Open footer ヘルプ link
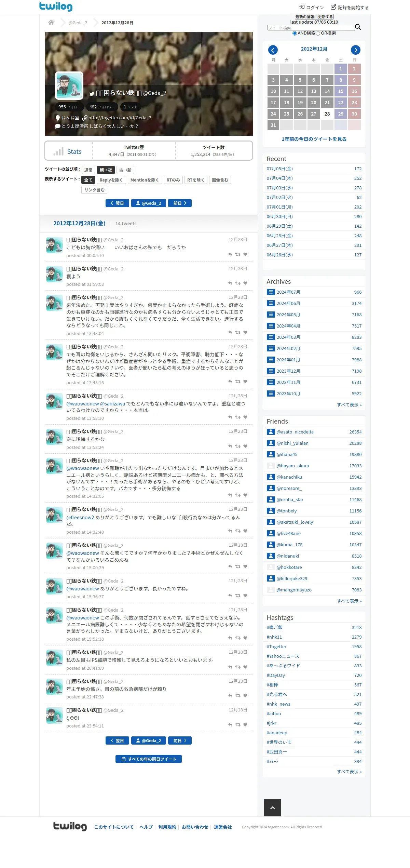410x868 pixels. 146,827
